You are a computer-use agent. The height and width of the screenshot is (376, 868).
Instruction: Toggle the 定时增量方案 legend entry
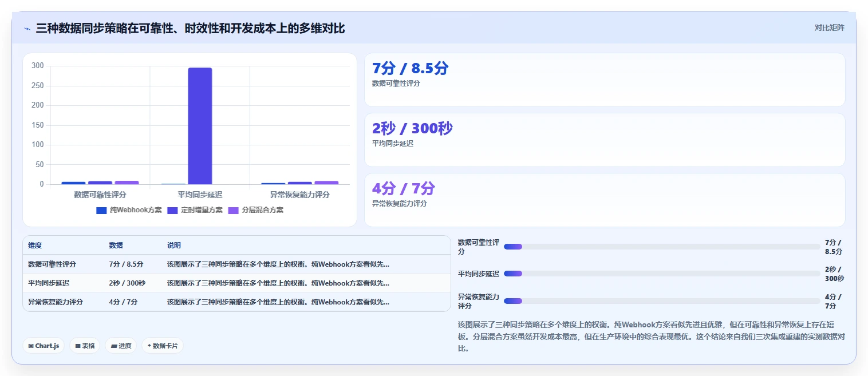[x=195, y=210]
